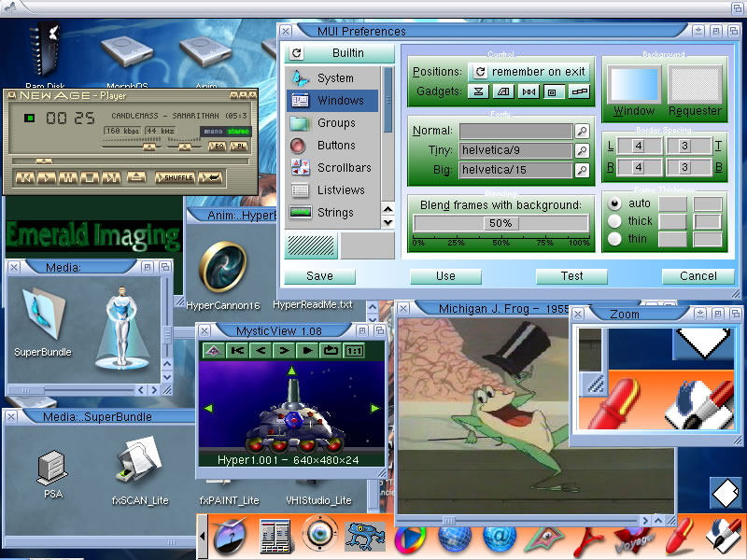This screenshot has width=747, height=560.
Task: Open the Groups settings page
Action: pos(332,123)
